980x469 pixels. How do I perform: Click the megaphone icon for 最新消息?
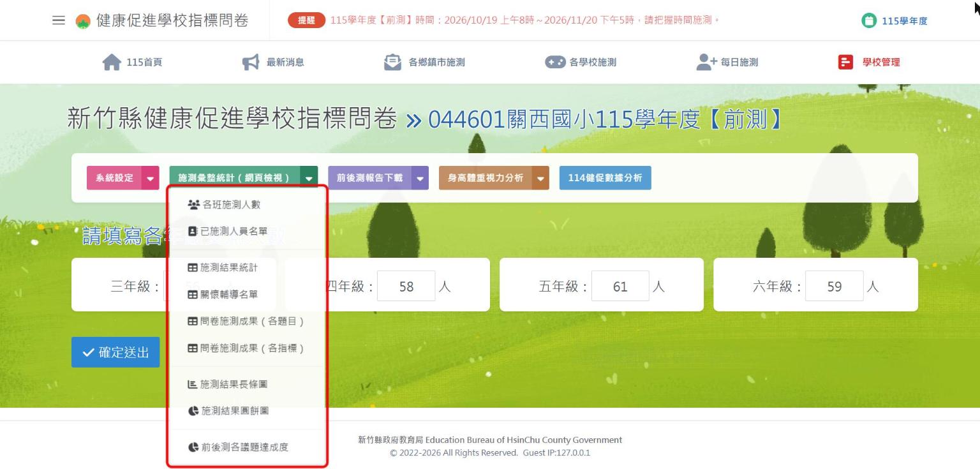pos(251,62)
